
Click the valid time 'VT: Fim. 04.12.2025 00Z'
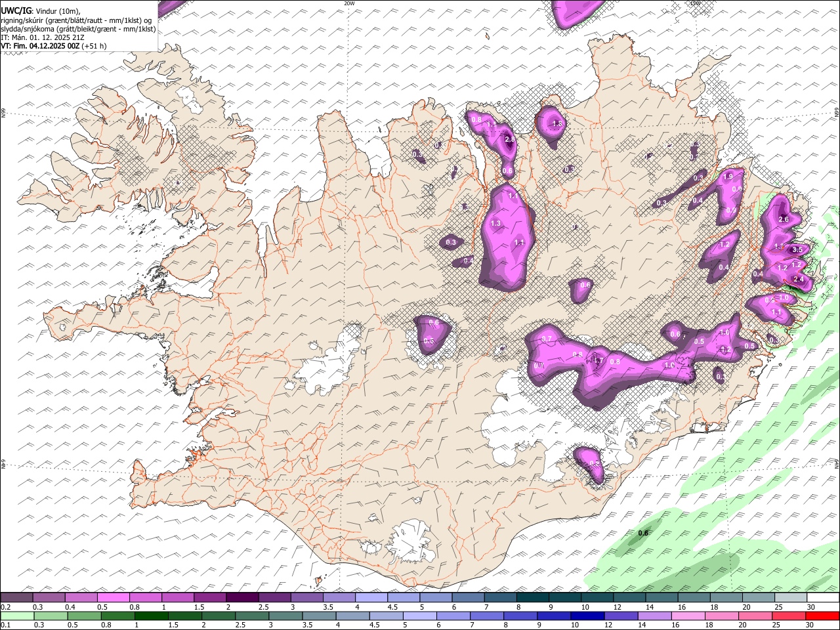(x=40, y=46)
